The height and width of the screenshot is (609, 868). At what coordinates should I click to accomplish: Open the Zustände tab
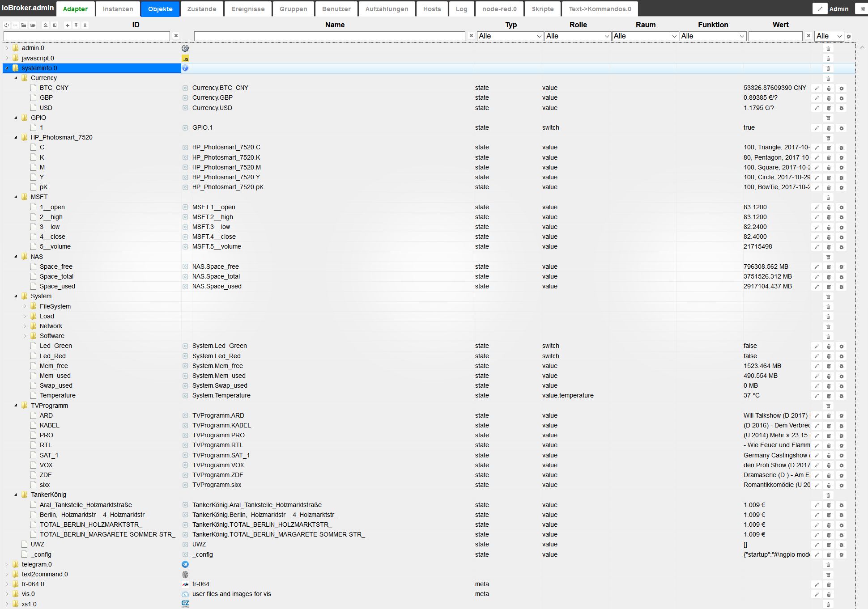[x=202, y=9]
